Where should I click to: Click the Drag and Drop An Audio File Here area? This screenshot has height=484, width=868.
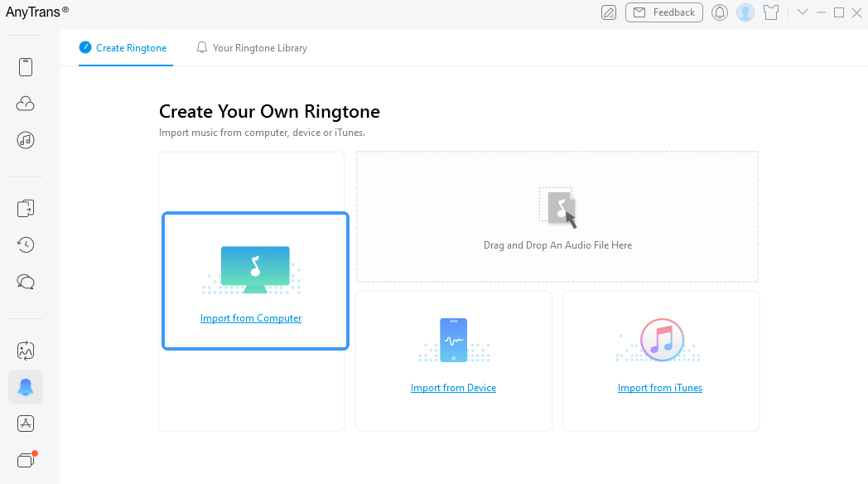pyautogui.click(x=557, y=216)
